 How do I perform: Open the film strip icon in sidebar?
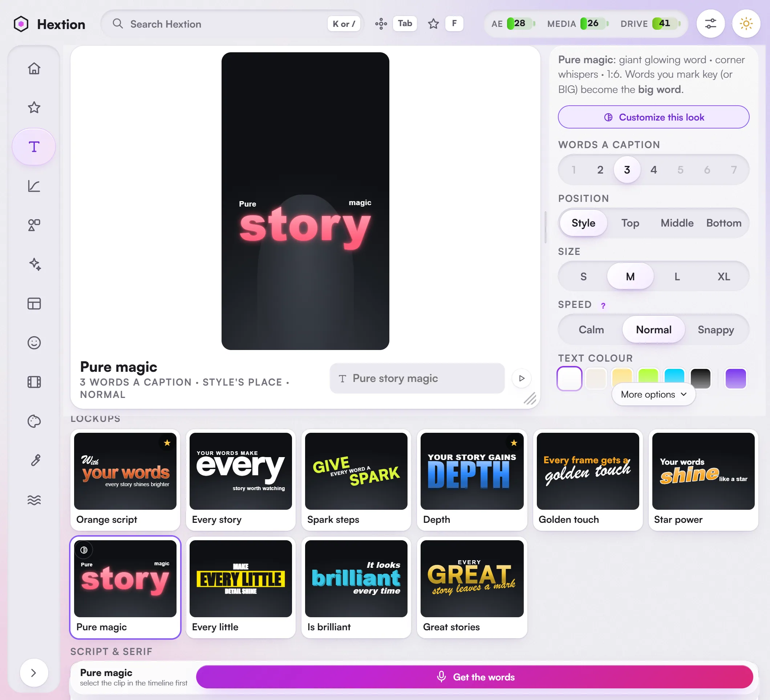point(34,382)
